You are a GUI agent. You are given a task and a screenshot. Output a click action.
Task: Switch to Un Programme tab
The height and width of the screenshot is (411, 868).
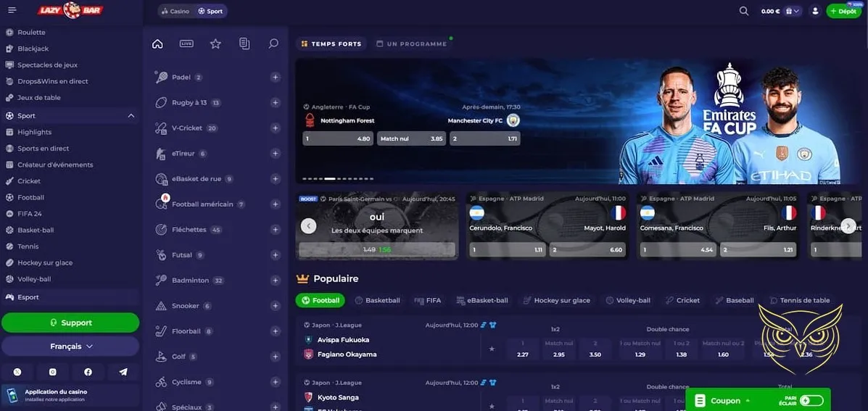(411, 44)
